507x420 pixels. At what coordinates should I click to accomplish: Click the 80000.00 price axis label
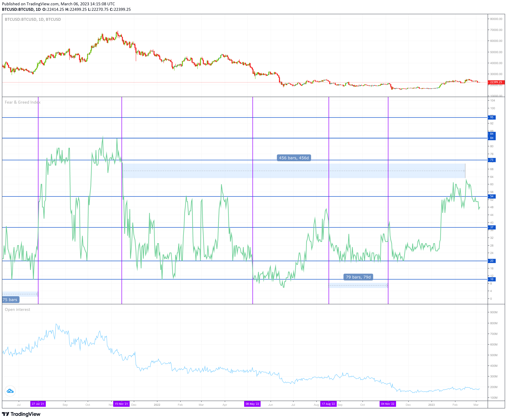496,19
